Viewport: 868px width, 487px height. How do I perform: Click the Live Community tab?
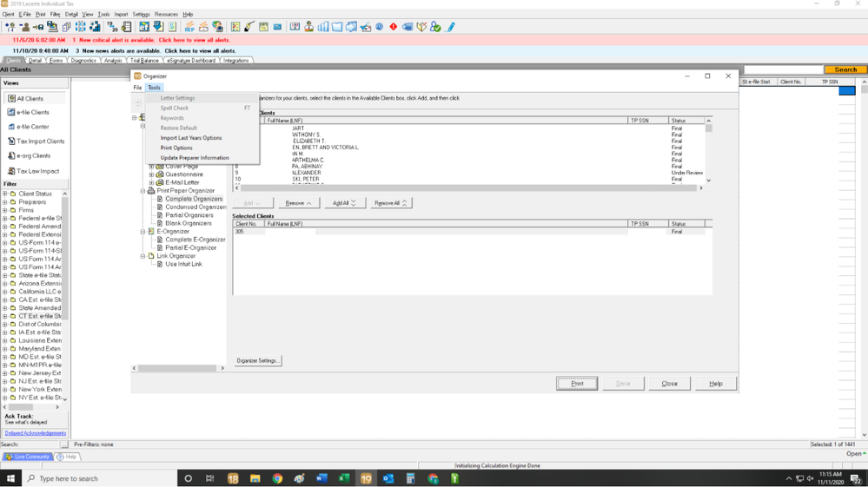pos(27,457)
